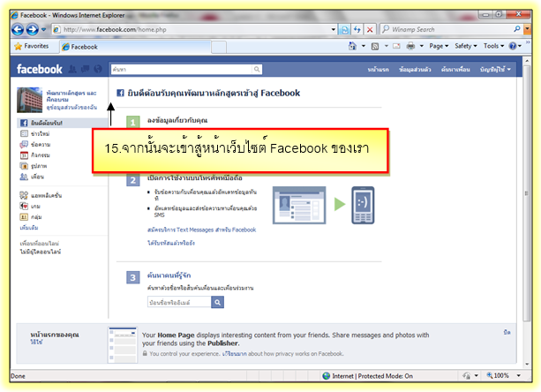Open the friend requests icon in Facebook header
This screenshot has height=392, width=541.
point(72,70)
